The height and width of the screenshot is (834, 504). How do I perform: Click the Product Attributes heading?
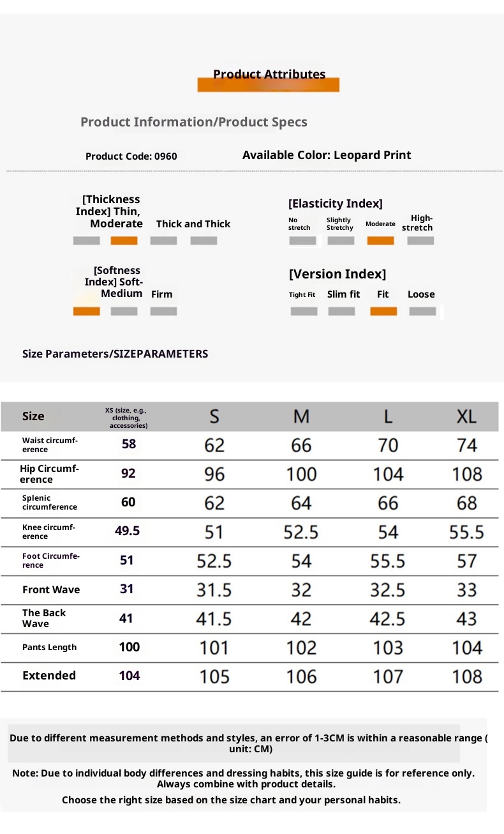point(269,75)
